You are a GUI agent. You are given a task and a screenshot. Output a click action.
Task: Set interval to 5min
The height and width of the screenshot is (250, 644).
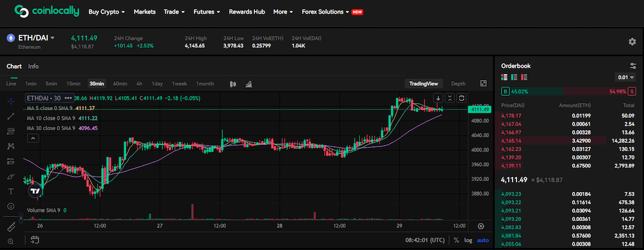tap(52, 84)
